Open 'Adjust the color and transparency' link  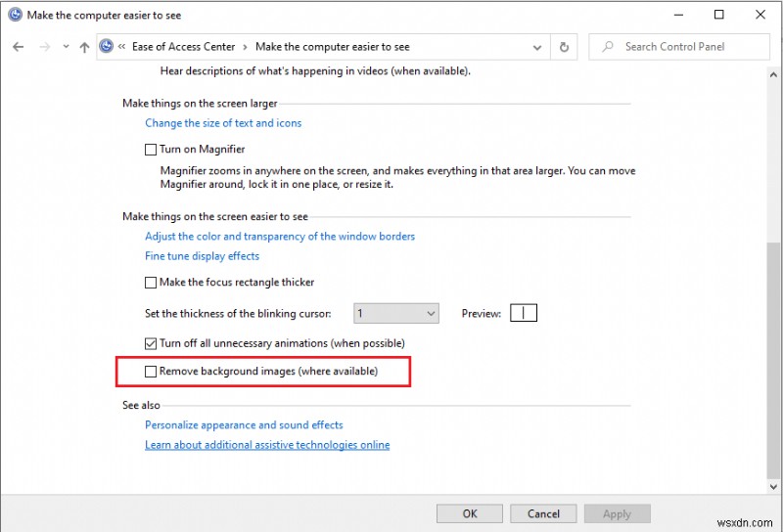tap(280, 237)
